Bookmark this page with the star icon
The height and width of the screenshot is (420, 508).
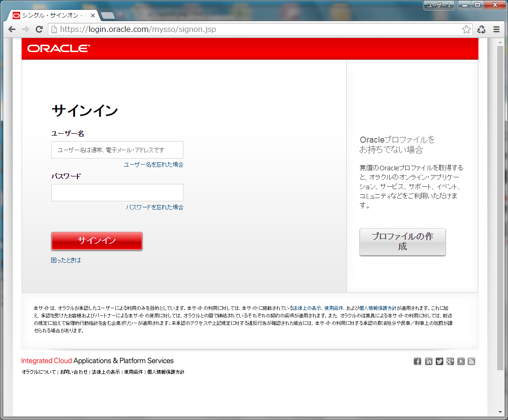pyautogui.click(x=466, y=30)
